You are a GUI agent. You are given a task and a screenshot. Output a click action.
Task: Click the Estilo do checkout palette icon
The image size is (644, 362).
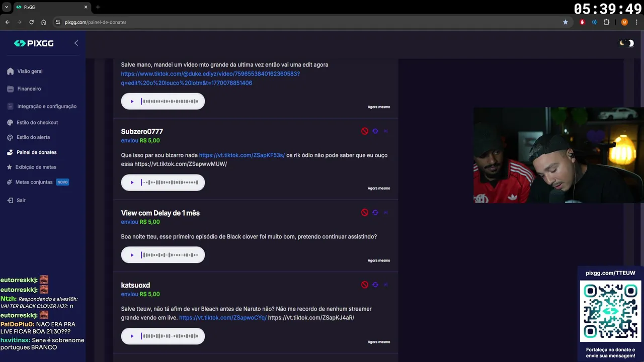point(11,123)
